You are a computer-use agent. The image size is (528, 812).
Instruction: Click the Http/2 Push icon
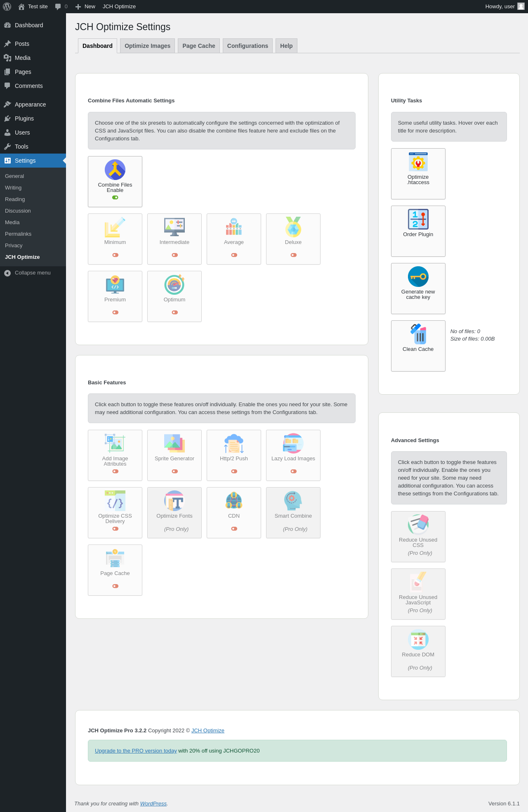click(x=234, y=443)
